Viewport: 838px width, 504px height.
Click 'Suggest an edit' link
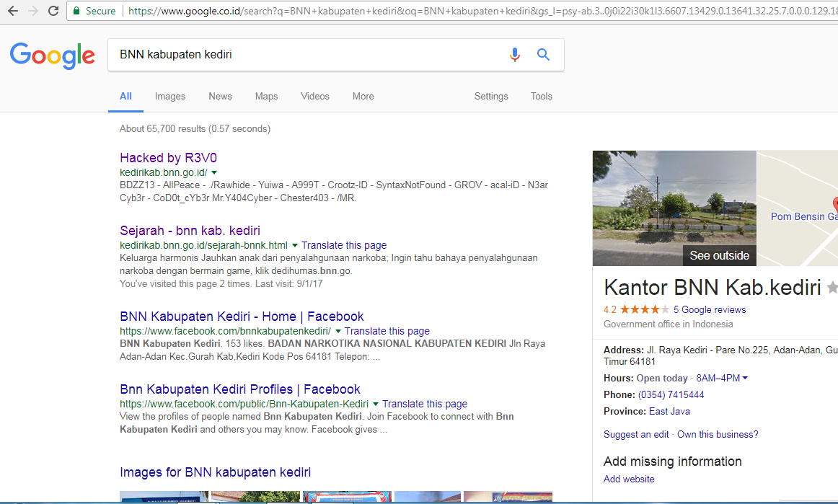[636, 434]
